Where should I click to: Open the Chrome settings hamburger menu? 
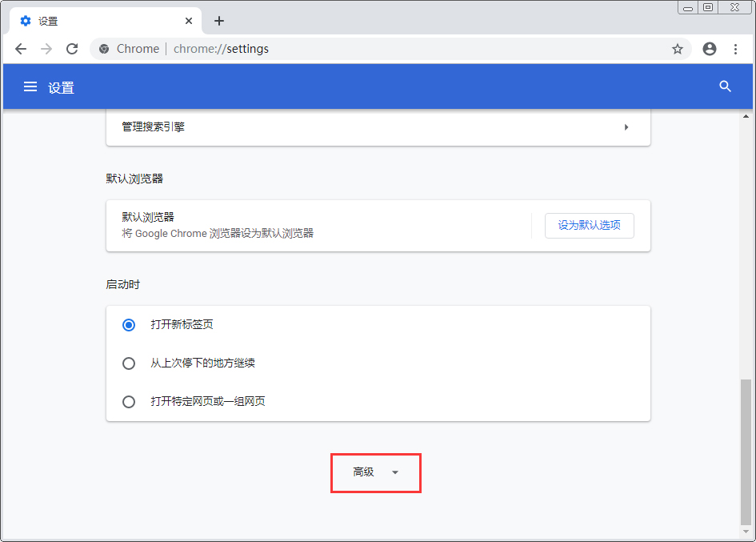(30, 86)
